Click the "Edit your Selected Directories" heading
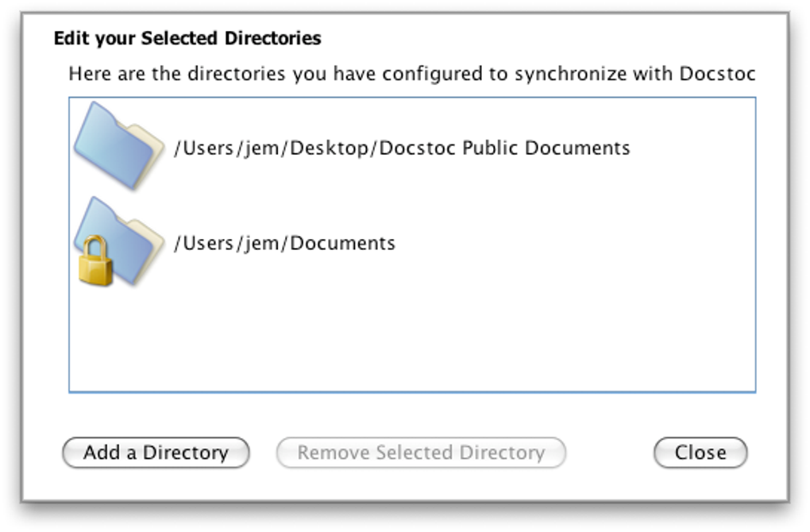810x532 pixels. click(187, 38)
